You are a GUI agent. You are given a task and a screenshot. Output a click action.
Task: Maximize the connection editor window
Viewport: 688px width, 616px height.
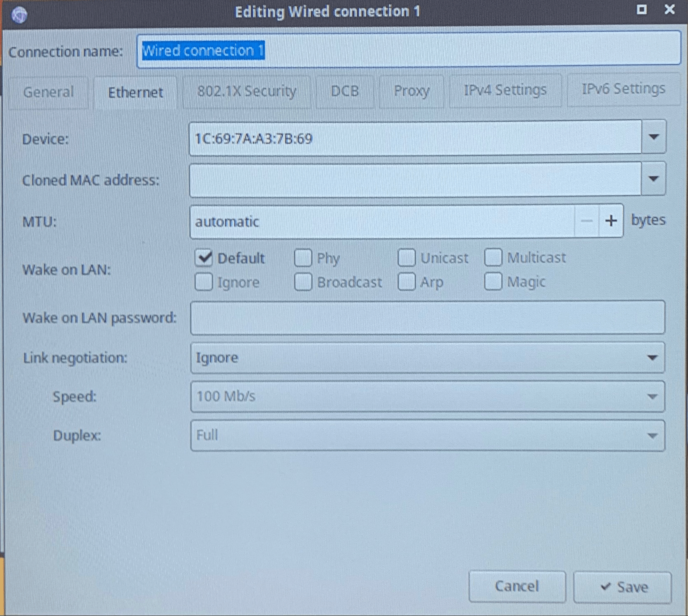click(x=642, y=10)
